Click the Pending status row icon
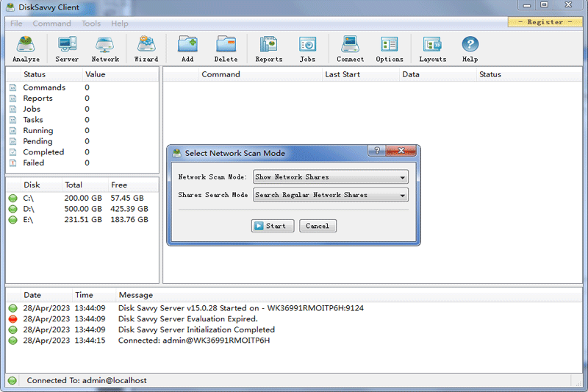The width and height of the screenshot is (588, 392). (x=12, y=141)
